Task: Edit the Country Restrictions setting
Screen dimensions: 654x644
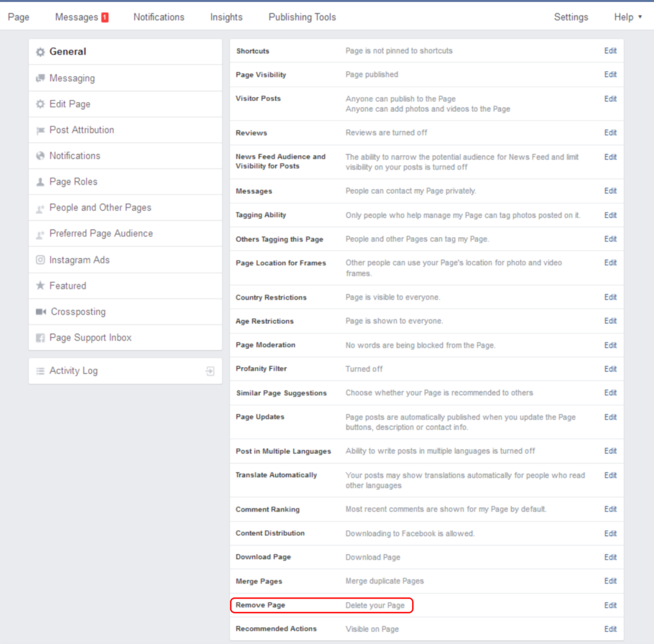Action: (x=611, y=298)
